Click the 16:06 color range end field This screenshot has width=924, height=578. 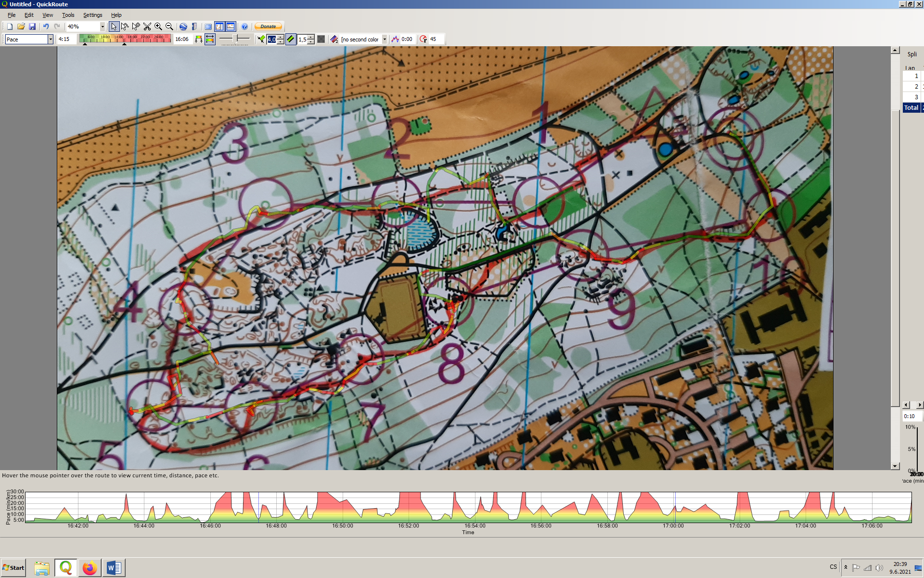pyautogui.click(x=182, y=39)
